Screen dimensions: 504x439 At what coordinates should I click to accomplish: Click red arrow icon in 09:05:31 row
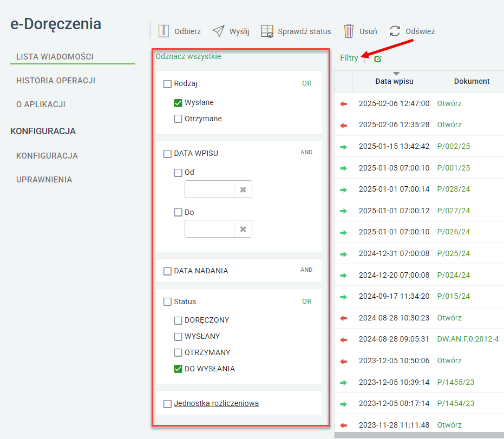344,340
